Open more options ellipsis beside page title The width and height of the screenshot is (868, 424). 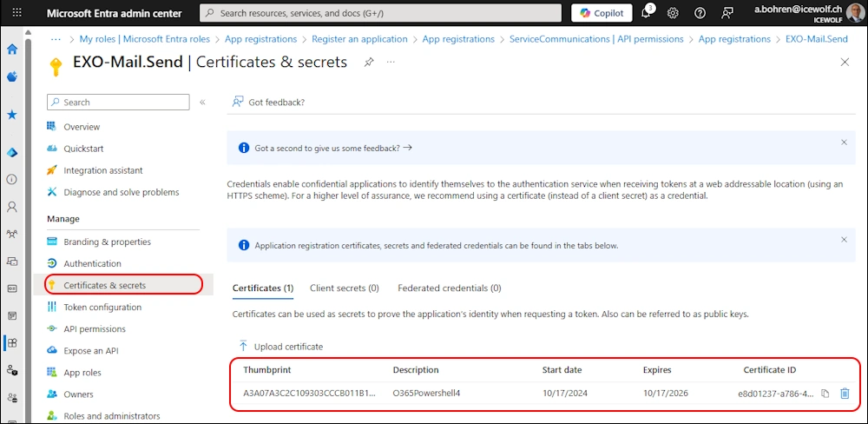[391, 63]
